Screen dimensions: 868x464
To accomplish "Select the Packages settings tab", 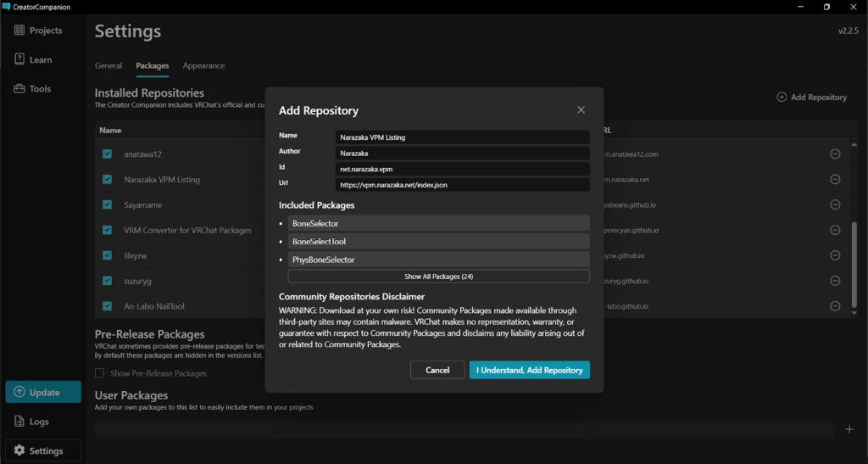I will [153, 65].
